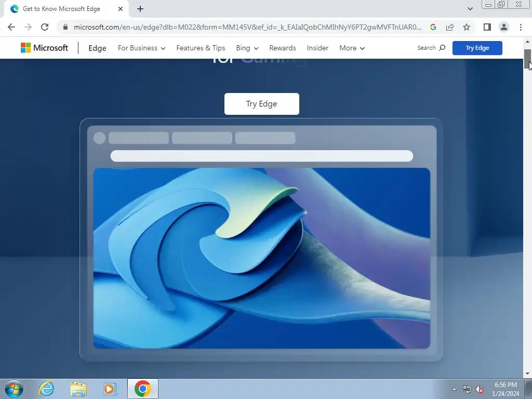The height and width of the screenshot is (399, 532).
Task: Select Chrome in the taskbar
Action: (142, 389)
